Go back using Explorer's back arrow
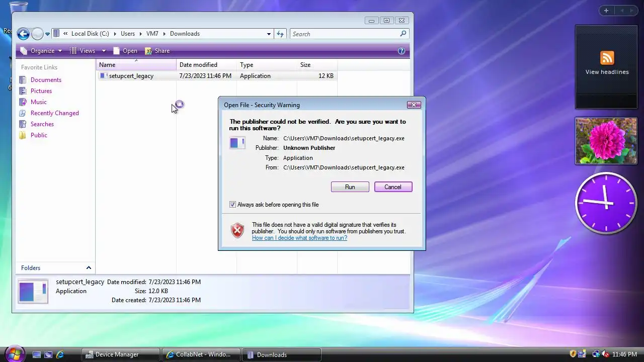 coord(23,34)
